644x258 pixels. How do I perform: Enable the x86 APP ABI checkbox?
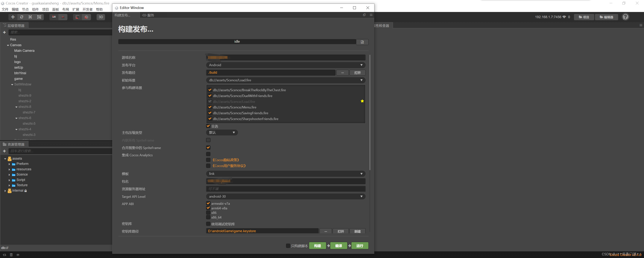208,213
